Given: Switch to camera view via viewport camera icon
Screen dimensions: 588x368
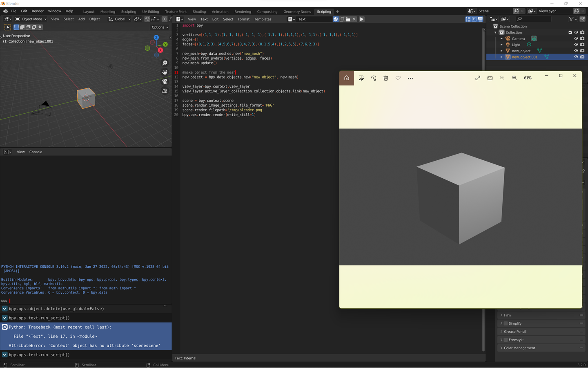Looking at the screenshot, I should [x=165, y=81].
